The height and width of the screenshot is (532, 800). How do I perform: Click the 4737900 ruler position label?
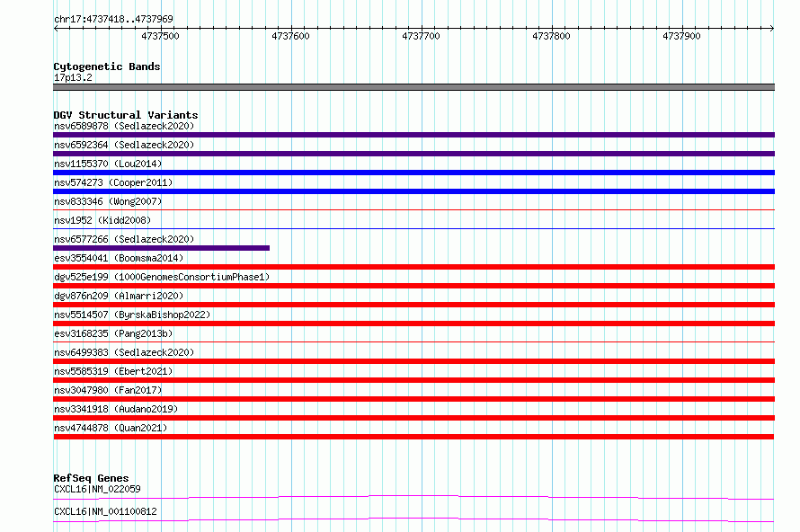pyautogui.click(x=681, y=36)
